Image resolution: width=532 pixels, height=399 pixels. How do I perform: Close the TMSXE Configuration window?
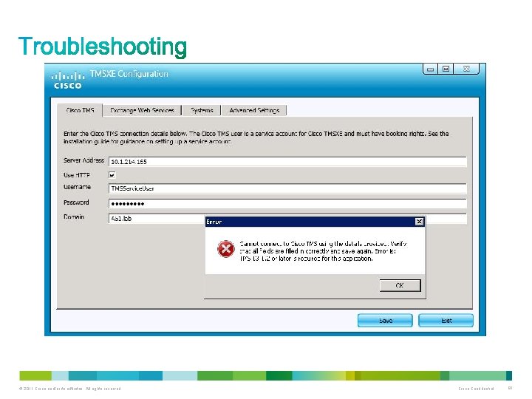pos(466,69)
